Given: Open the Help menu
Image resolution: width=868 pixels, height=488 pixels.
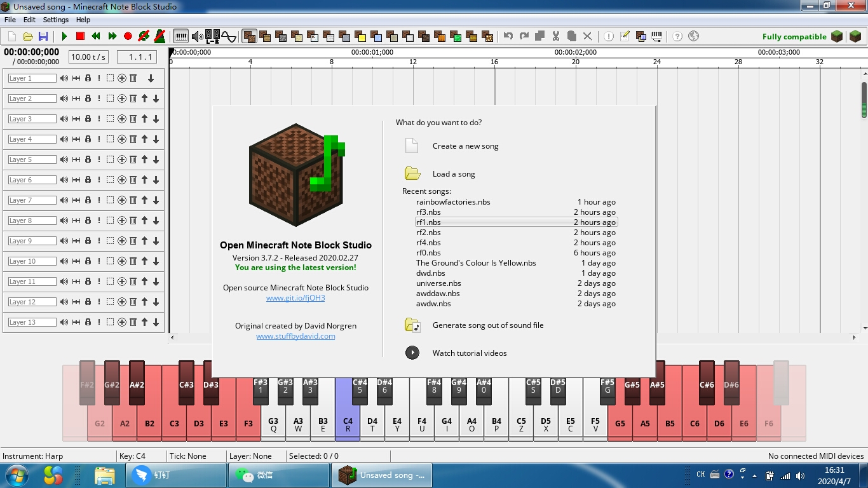Looking at the screenshot, I should tap(83, 20).
